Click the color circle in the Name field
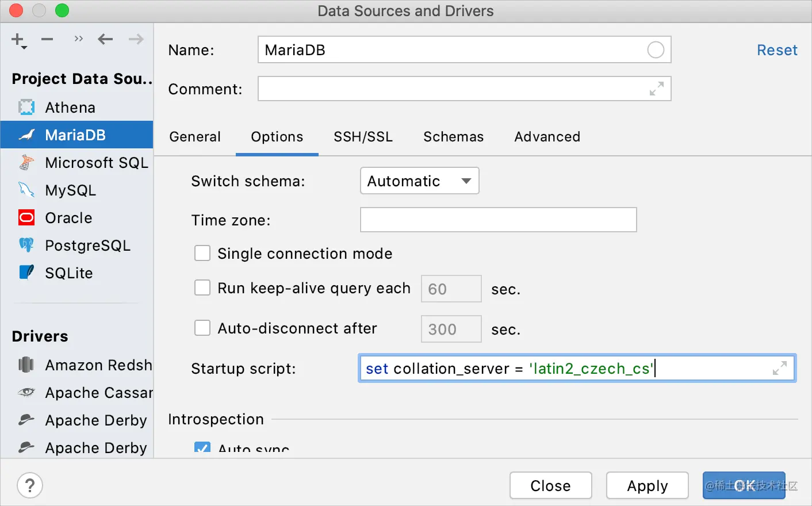Screen dimensions: 812x506 click(x=656, y=50)
